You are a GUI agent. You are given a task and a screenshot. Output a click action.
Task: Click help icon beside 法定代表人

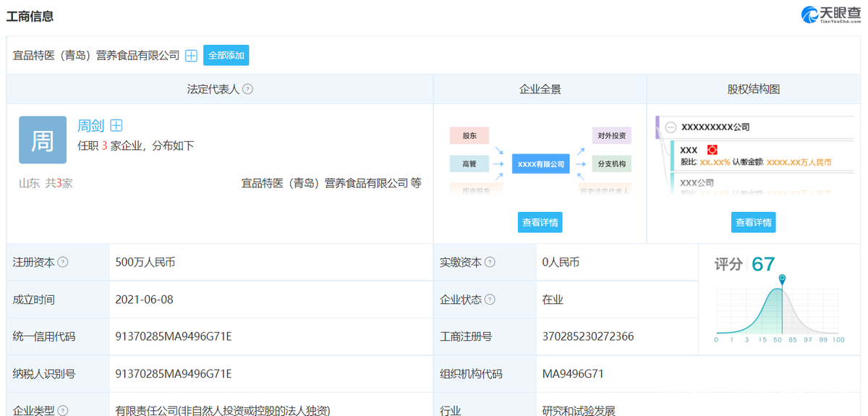click(247, 89)
